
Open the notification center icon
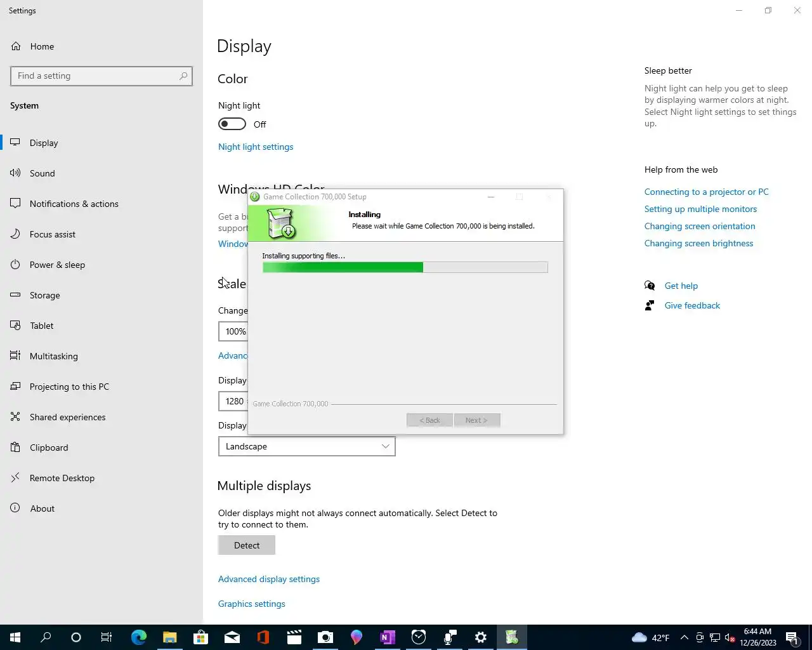click(x=792, y=637)
